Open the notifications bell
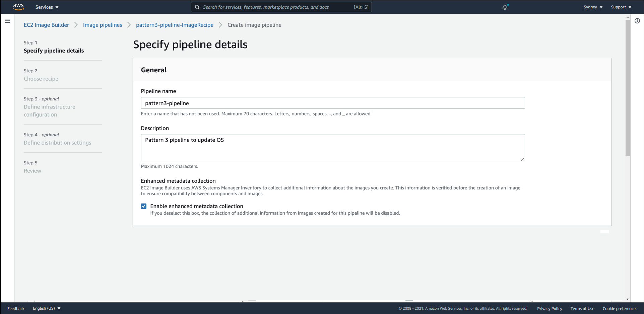 tap(505, 7)
